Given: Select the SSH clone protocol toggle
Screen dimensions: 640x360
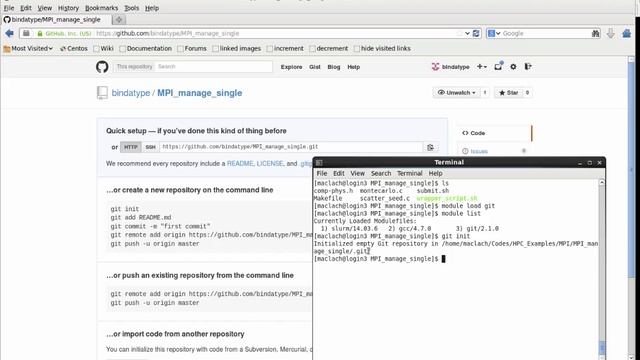Looking at the screenshot, I should [150, 147].
